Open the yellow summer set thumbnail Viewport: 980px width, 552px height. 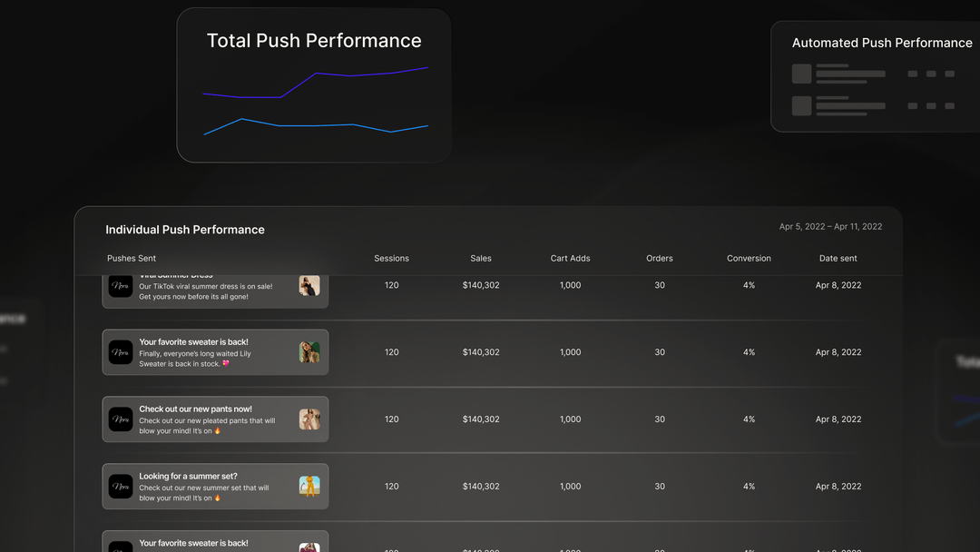pos(309,487)
